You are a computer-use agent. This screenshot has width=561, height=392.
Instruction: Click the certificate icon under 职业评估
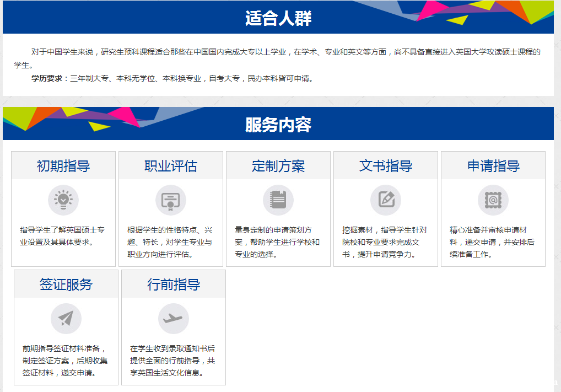coord(171,200)
